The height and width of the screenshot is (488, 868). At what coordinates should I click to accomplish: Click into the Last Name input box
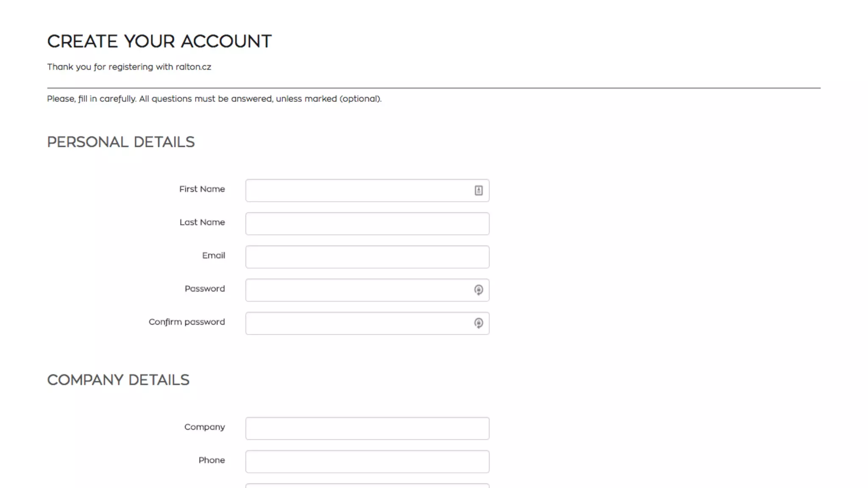pyautogui.click(x=367, y=224)
